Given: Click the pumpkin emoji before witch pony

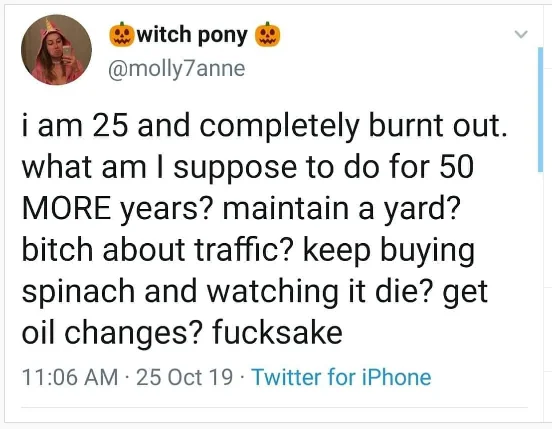Looking at the screenshot, I should click(121, 34).
